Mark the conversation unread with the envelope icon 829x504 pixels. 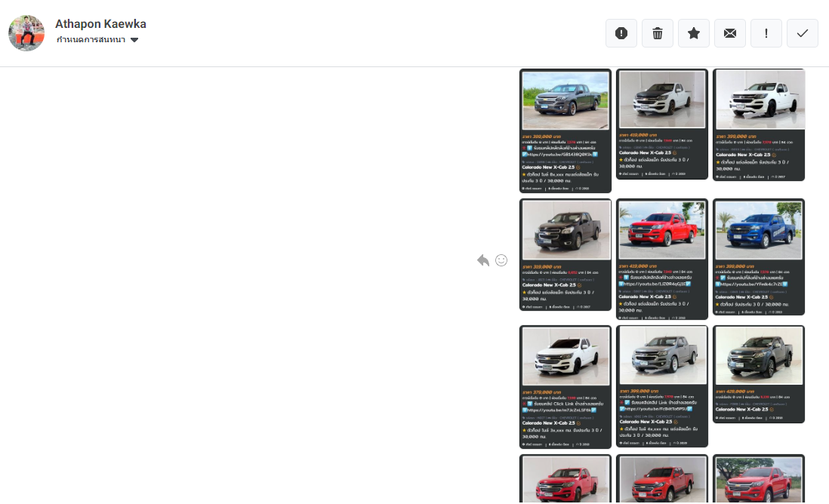pos(729,33)
